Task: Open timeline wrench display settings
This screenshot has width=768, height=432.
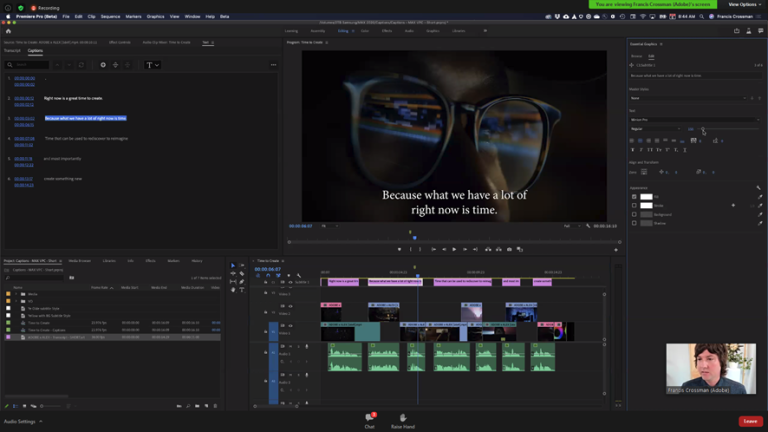Action: pos(299,275)
